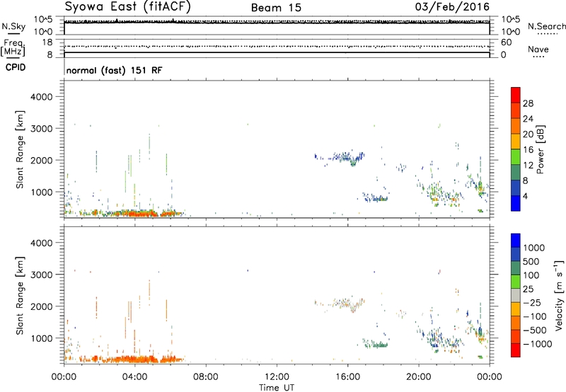The width and height of the screenshot is (566, 392).
Task: Click the '04:00' time tick label
Action: (x=134, y=377)
